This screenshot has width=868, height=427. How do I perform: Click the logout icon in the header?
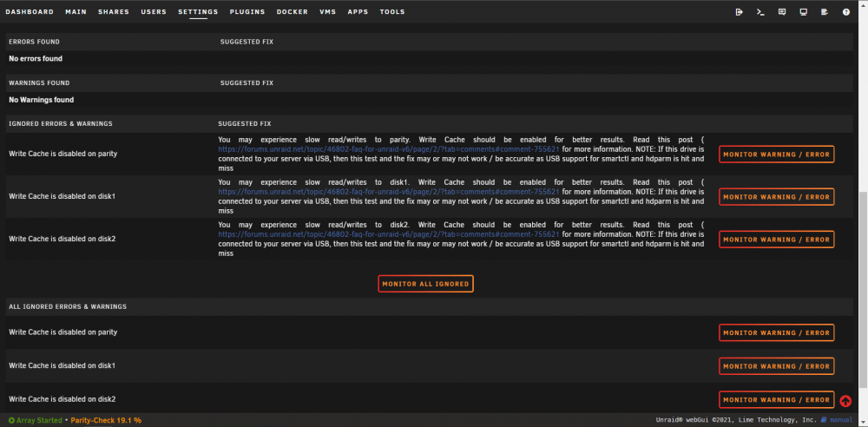pos(739,11)
